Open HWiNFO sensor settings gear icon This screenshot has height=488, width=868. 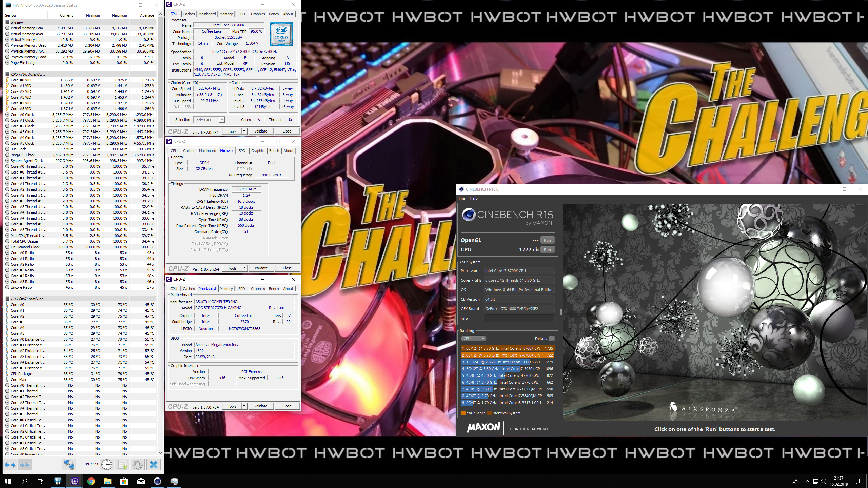(138, 464)
